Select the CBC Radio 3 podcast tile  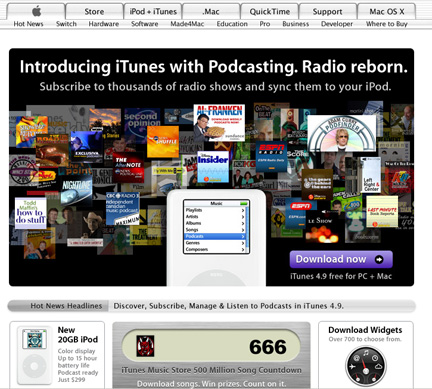pyautogui.click(x=122, y=208)
